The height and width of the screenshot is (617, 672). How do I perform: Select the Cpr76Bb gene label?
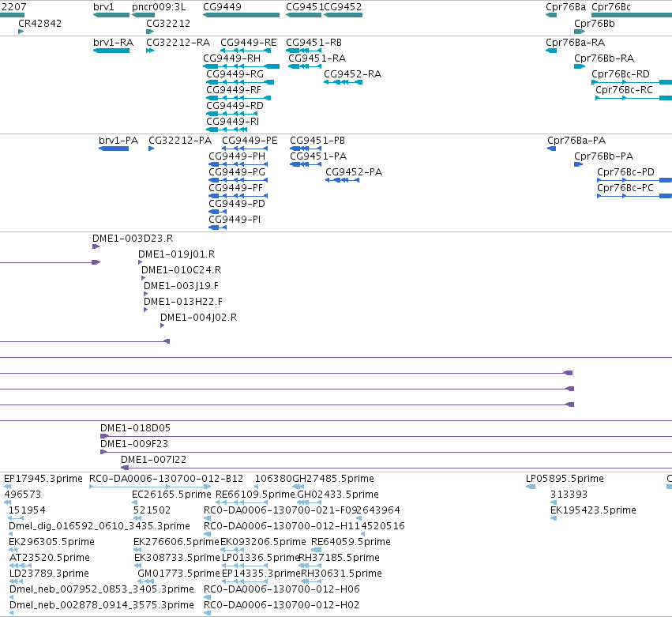(595, 23)
